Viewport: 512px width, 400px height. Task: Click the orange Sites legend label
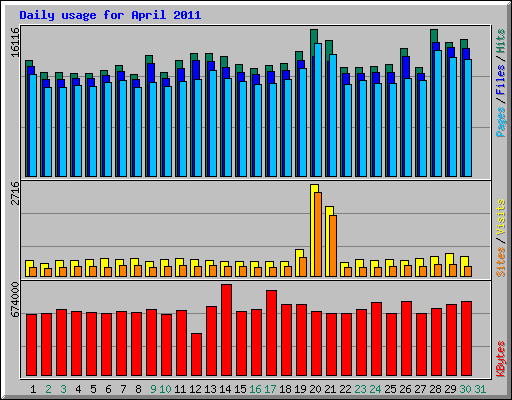501,262
